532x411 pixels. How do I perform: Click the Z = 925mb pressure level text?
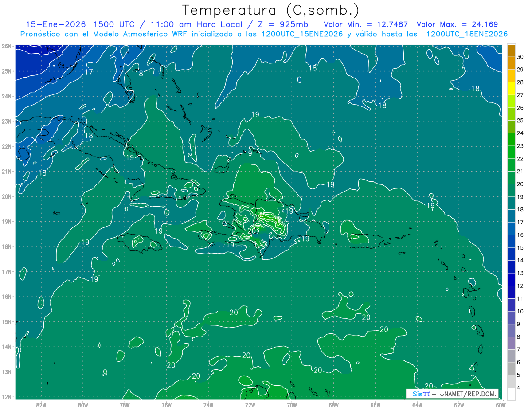click(287, 24)
